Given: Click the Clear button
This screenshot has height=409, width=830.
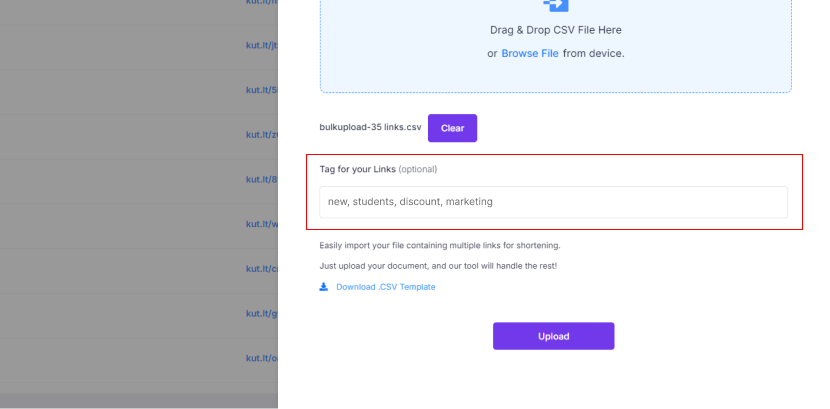Looking at the screenshot, I should pyautogui.click(x=453, y=128).
